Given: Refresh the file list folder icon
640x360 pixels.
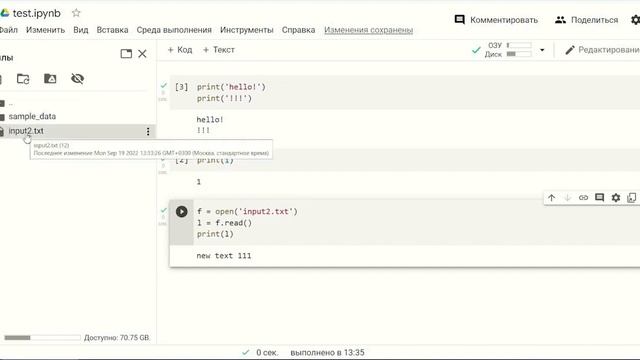Looking at the screenshot, I should (23, 78).
